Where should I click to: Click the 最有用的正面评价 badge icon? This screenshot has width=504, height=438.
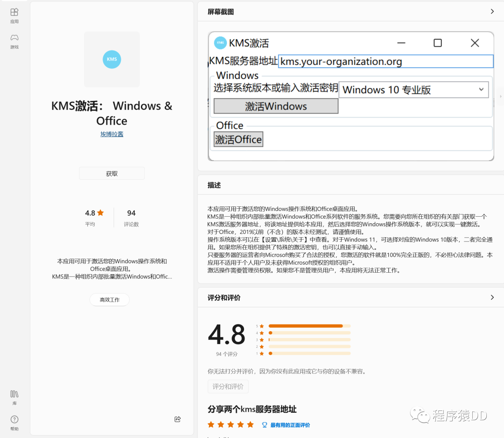click(265, 425)
